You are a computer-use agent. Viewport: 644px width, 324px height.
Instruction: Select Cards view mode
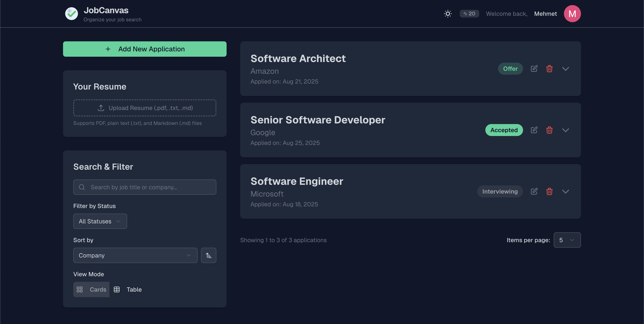pyautogui.click(x=92, y=289)
